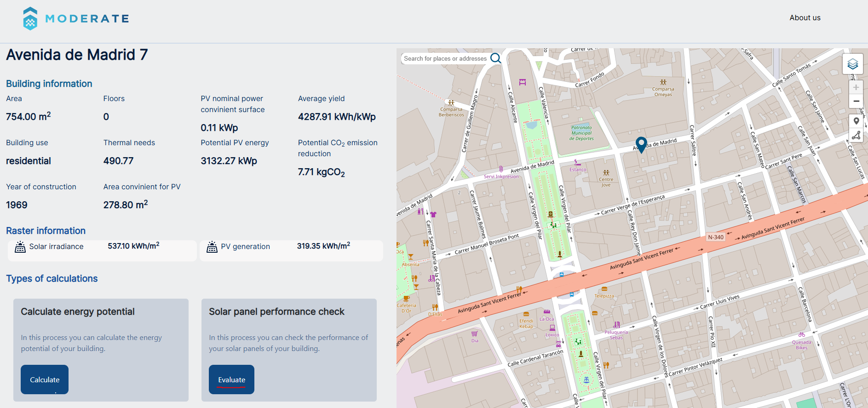Click PV generation value 319.35 kWh/m²
The image size is (868, 408).
(x=323, y=246)
